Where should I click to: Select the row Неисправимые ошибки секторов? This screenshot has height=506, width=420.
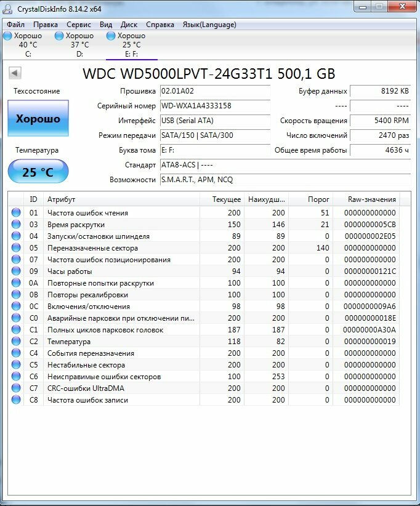pos(204,376)
